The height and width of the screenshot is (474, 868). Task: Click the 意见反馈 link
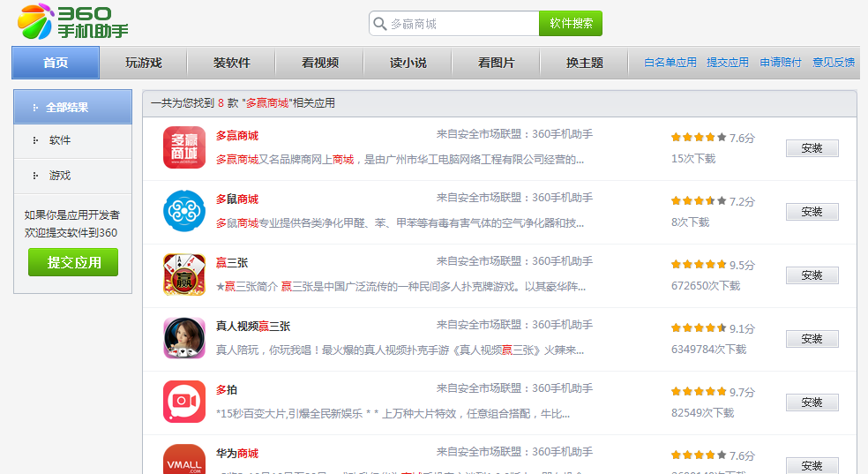(833, 63)
